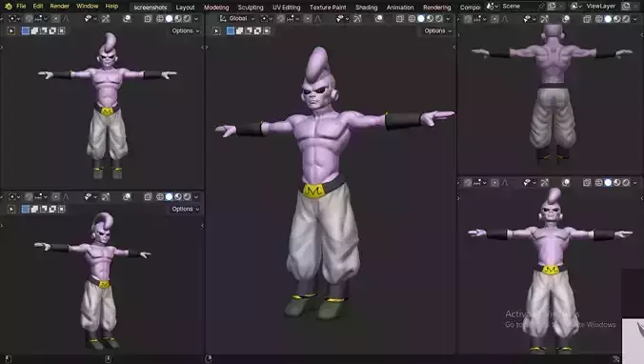644x364 pixels.
Task: Open the Help menu
Action: (111, 6)
